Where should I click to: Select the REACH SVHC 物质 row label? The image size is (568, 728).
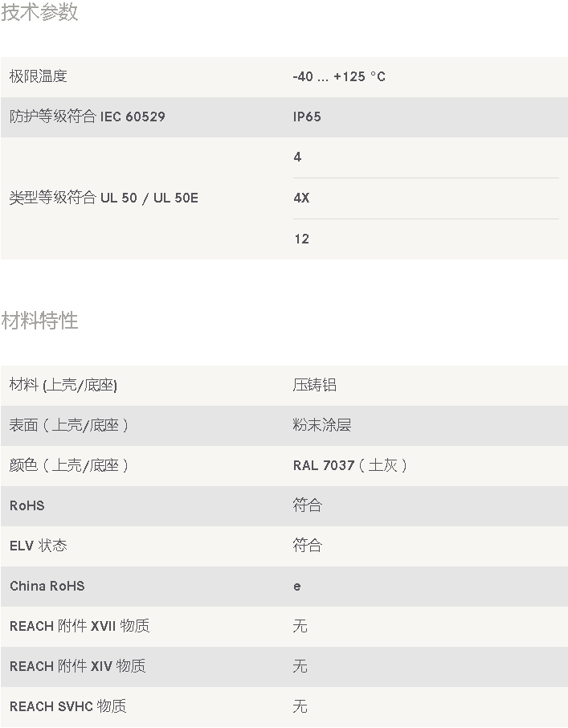coord(67,706)
